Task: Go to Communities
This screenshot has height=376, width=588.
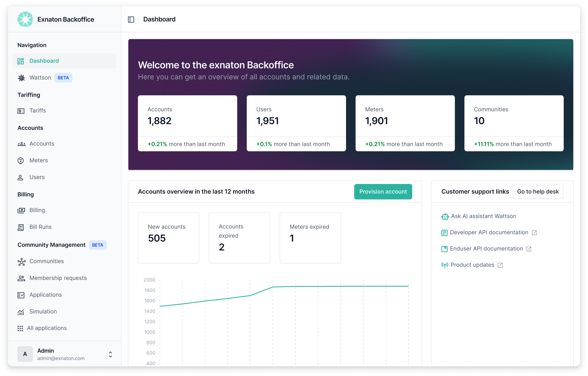Action: tap(64, 261)
